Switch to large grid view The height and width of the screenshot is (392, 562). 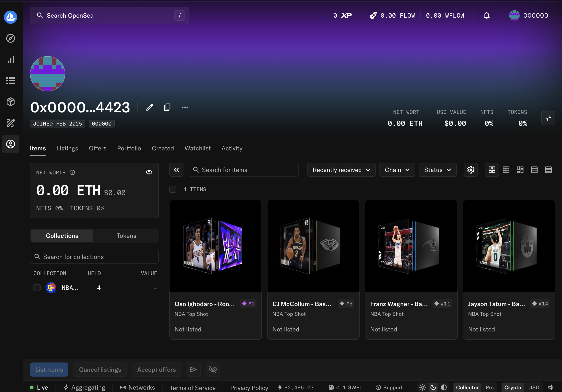point(492,170)
